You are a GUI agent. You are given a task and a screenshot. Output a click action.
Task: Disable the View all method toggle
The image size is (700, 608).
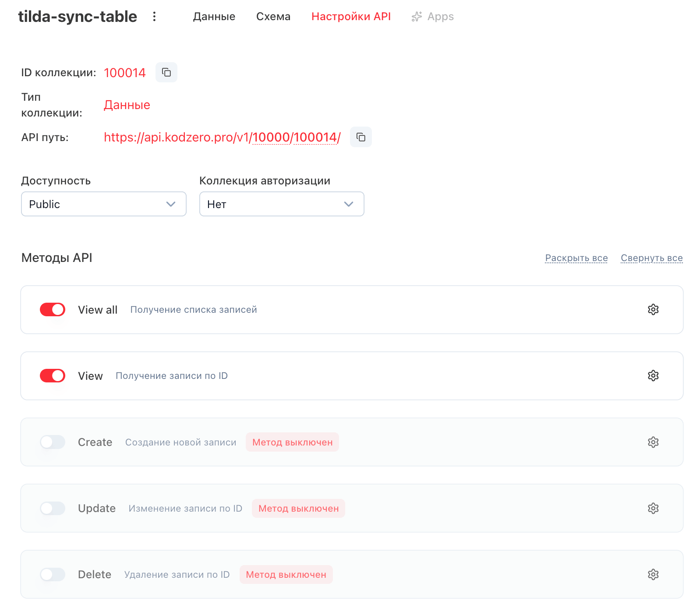coord(53,310)
